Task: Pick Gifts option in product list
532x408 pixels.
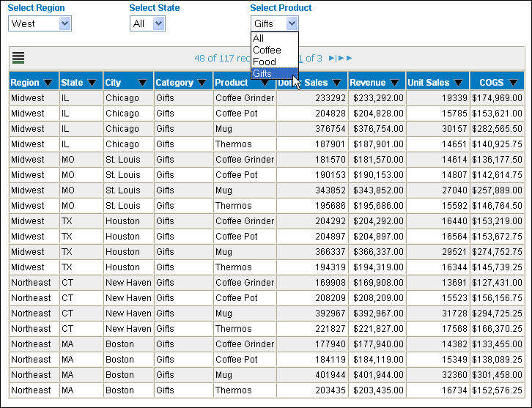Action: 262,74
